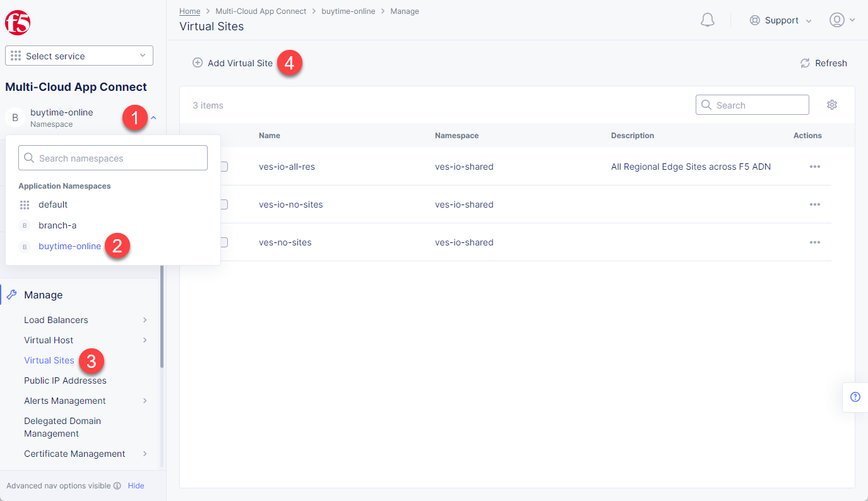The image size is (868, 501).
Task: Select checkbox for ves-no-sites row
Action: (x=224, y=242)
